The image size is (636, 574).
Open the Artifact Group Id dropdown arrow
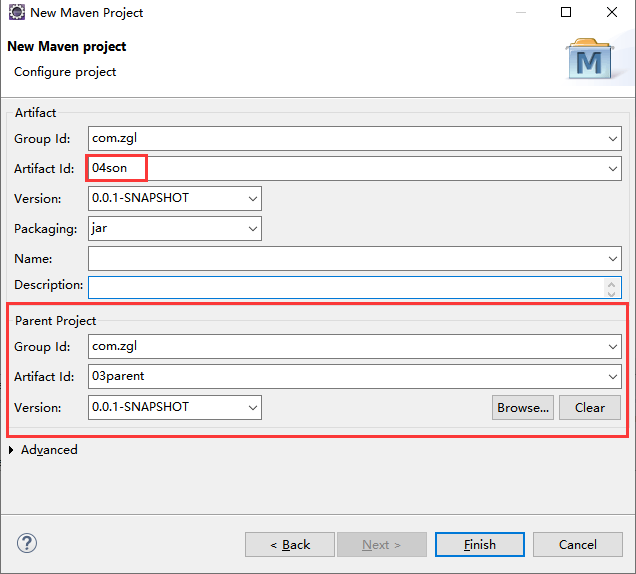point(612,139)
